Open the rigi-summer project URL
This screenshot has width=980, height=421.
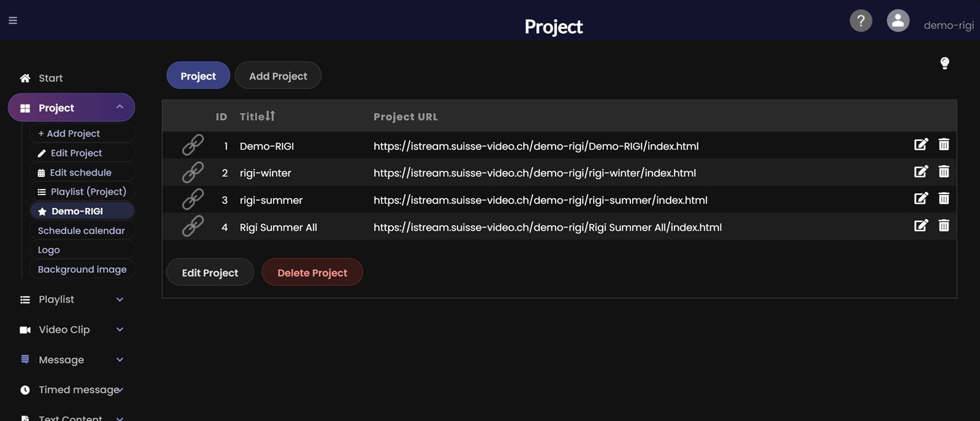tap(540, 199)
